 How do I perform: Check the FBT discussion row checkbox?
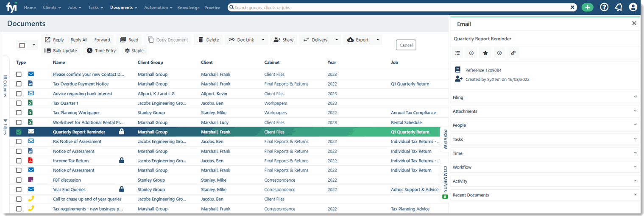click(x=19, y=180)
